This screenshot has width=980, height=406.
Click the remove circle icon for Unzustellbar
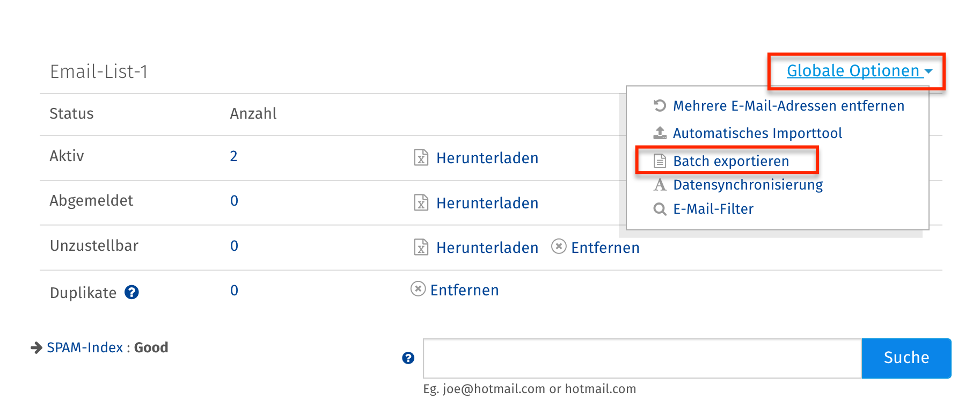[559, 247]
